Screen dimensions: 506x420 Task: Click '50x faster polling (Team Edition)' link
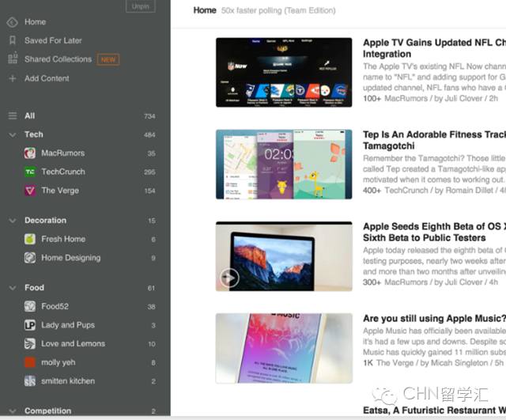(x=278, y=10)
